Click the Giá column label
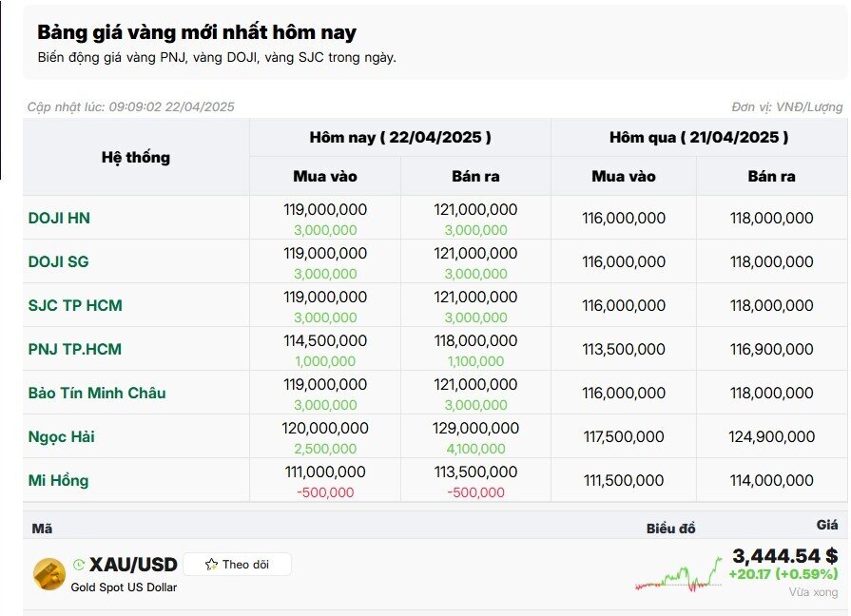Viewport: 851px width, 616px height. [x=827, y=525]
